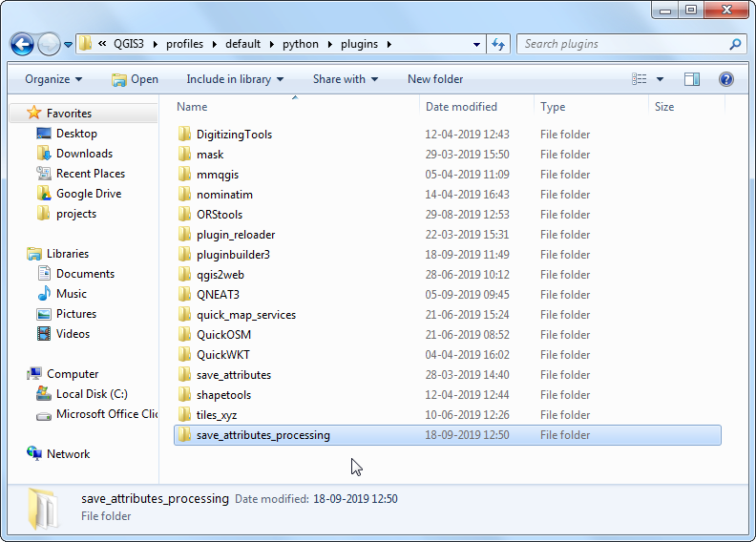The image size is (756, 542).
Task: Click the search magnifier icon
Action: (734, 44)
